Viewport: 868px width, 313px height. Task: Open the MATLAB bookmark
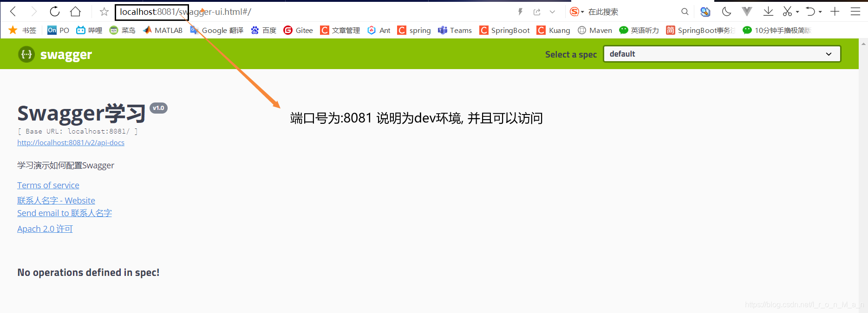coord(163,30)
